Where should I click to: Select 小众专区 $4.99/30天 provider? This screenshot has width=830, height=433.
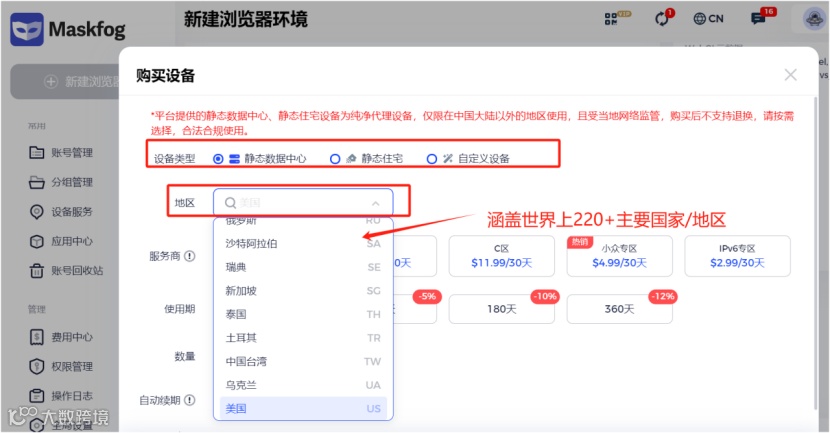pyautogui.click(x=619, y=256)
